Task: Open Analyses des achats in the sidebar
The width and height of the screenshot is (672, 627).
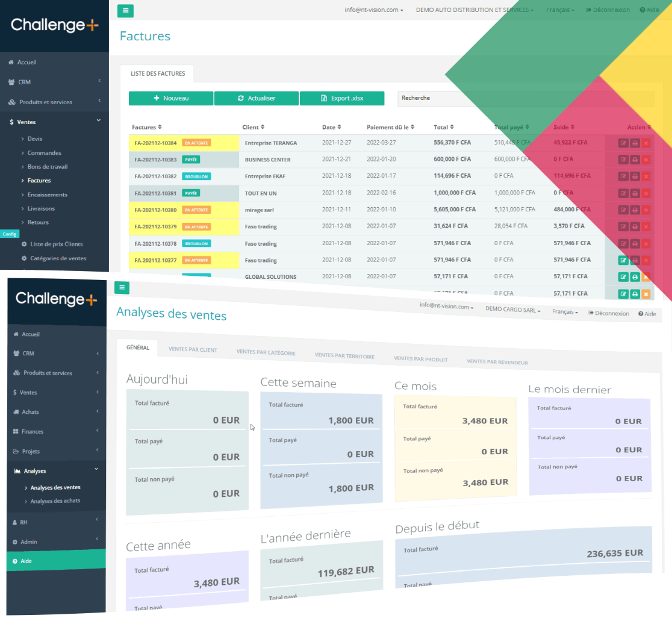Action: click(55, 501)
